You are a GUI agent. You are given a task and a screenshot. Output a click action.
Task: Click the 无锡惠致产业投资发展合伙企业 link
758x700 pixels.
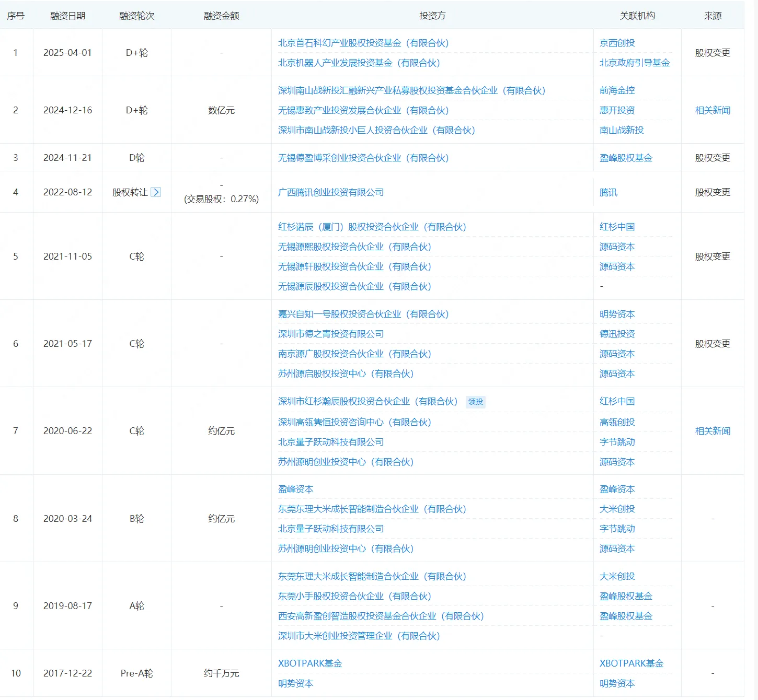tap(363, 110)
